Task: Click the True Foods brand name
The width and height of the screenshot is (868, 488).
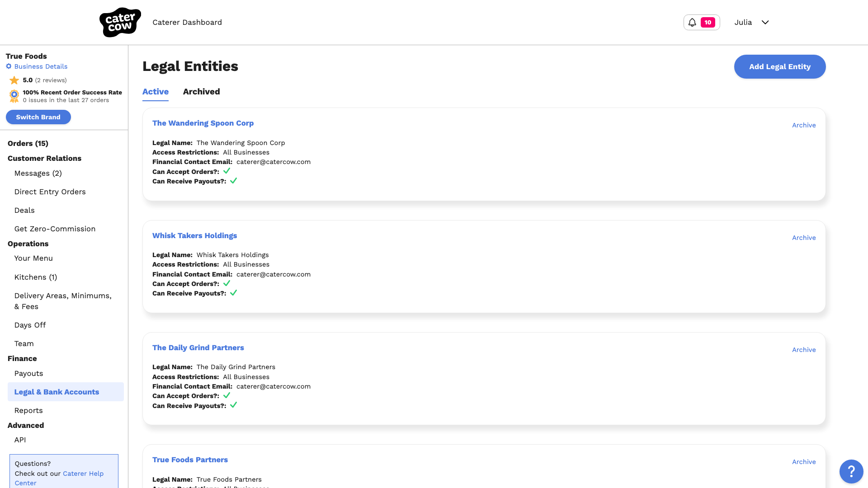Action: pyautogui.click(x=26, y=56)
